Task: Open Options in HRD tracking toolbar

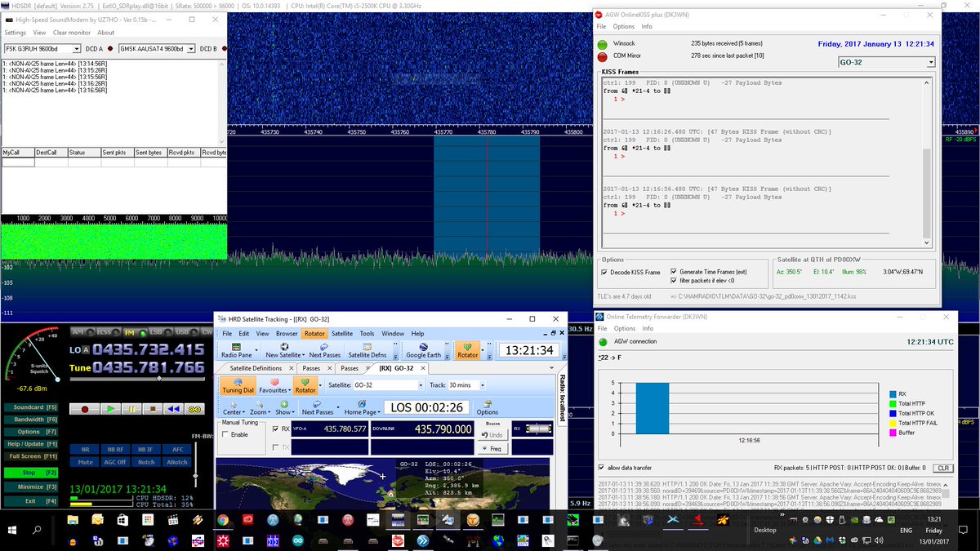Action: pyautogui.click(x=488, y=407)
